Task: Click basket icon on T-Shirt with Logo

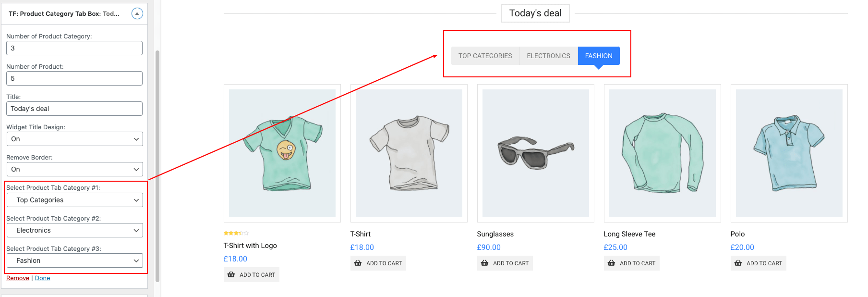Action: [231, 275]
